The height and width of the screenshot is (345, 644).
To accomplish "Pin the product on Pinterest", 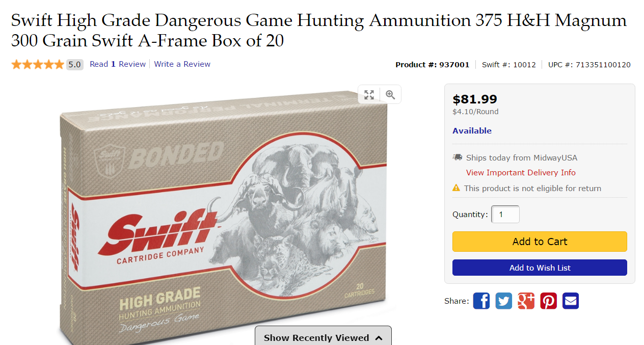I will (548, 301).
